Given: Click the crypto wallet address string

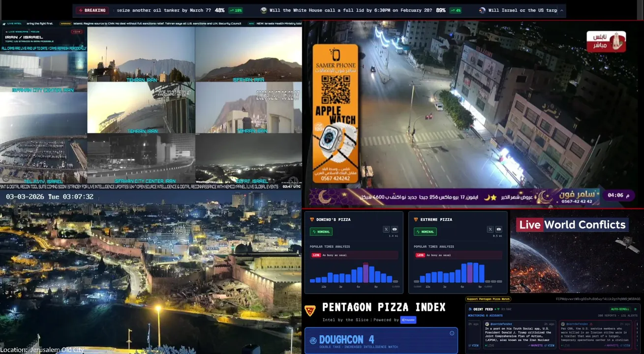Looking at the screenshot, I should tap(598, 299).
